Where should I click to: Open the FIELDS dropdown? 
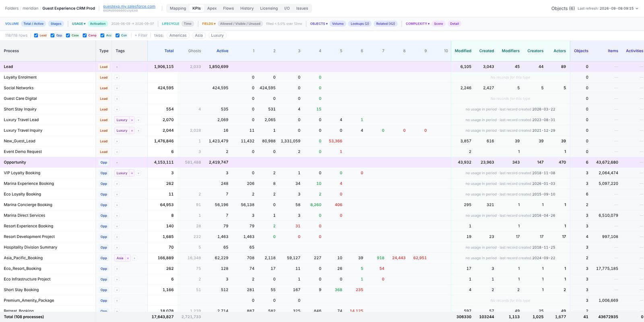[x=208, y=24]
